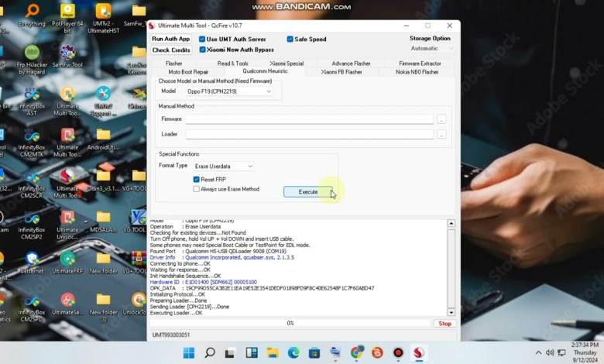The image size is (604, 364).
Task: Select the Firmware Extractor tab
Action: (x=420, y=64)
